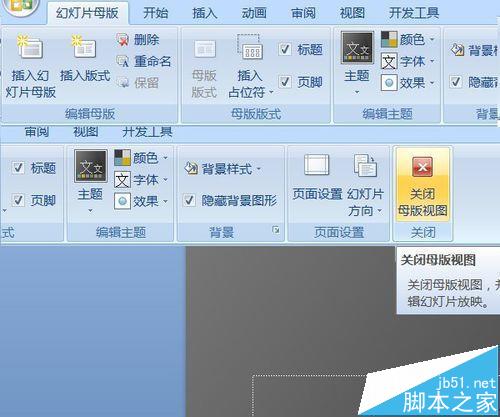Expand Insert Placeholder (占位符) dropdown arrow
This screenshot has width=500, height=417.
tap(271, 92)
